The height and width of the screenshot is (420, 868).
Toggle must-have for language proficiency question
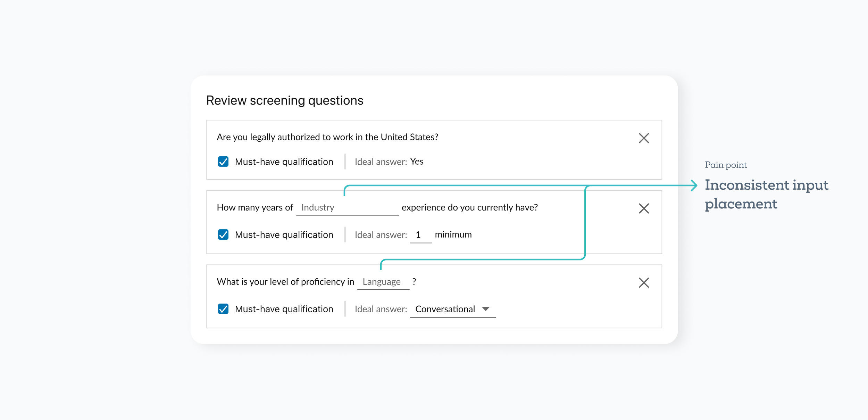point(223,309)
